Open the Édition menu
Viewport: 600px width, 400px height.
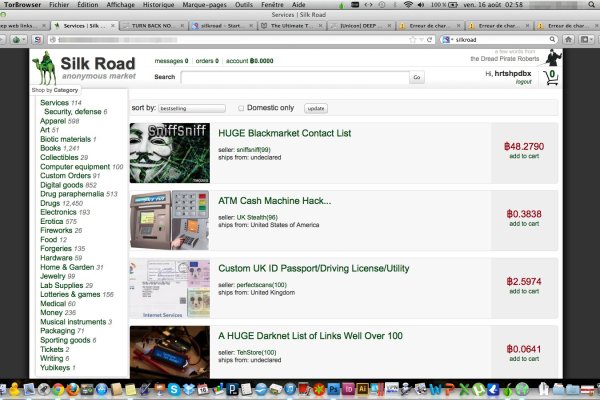tap(88, 5)
